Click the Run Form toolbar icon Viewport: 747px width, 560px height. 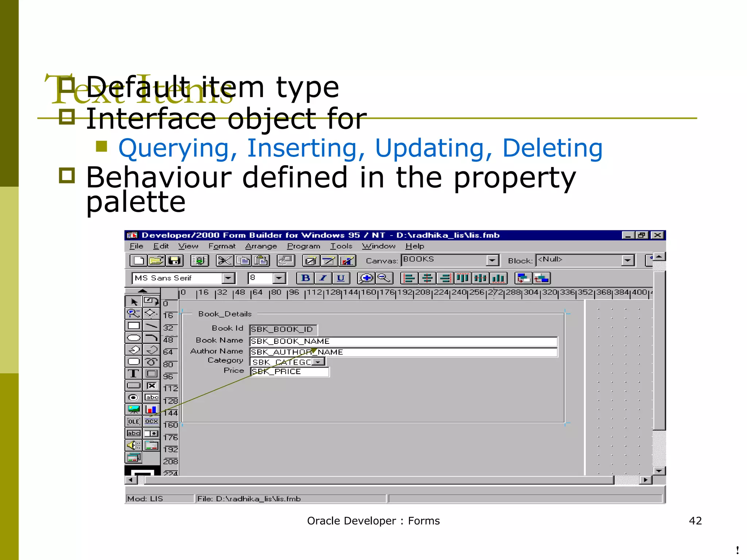pos(199,260)
